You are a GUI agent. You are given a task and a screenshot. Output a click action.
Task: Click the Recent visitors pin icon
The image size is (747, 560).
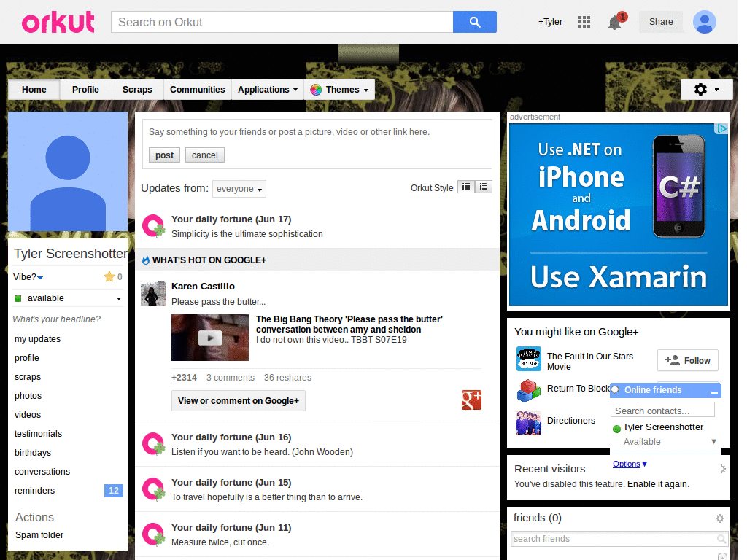click(x=723, y=469)
